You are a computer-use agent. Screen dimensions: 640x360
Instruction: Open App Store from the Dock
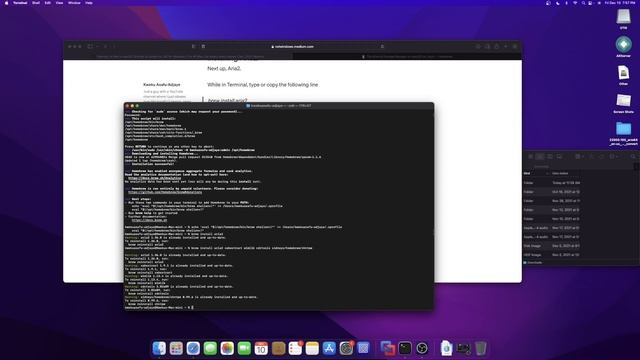329,348
